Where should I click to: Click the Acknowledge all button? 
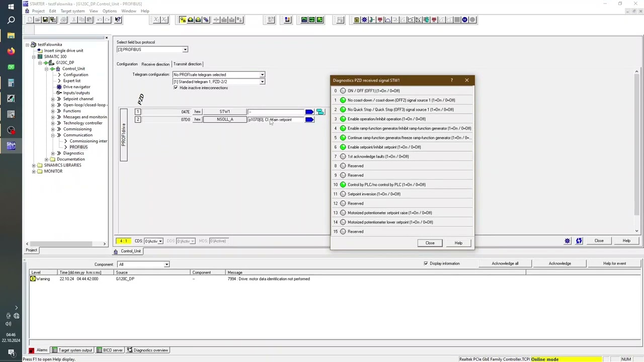click(505, 263)
